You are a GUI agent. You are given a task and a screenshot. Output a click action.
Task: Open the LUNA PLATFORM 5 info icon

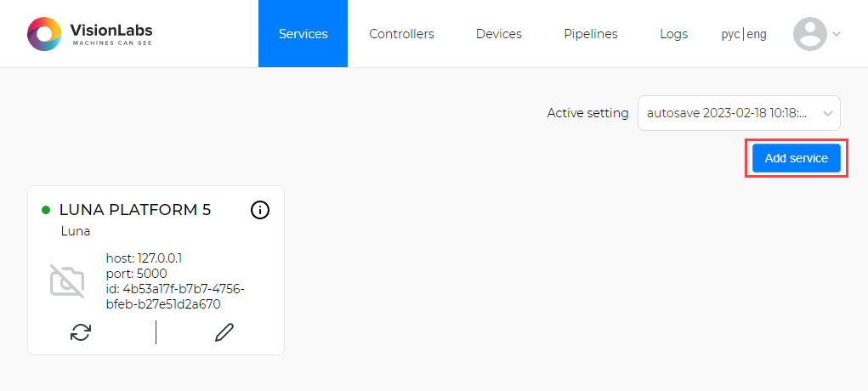260,210
